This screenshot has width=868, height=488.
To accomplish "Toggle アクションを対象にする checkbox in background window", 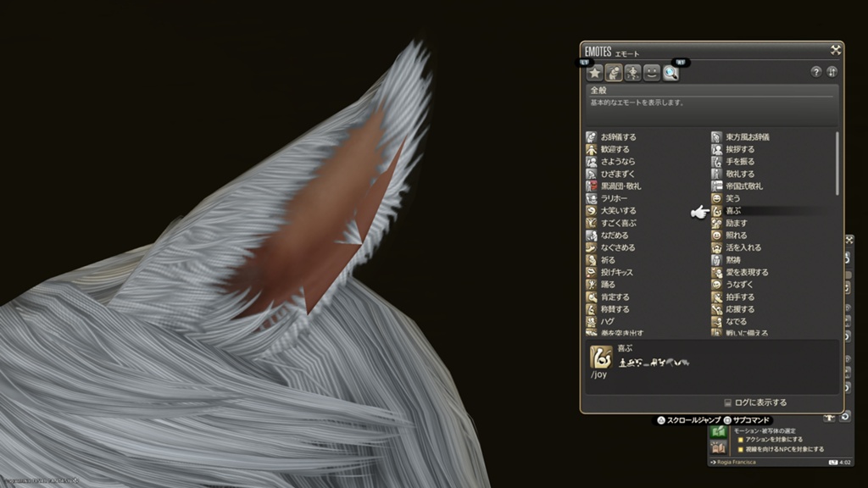I will point(741,440).
